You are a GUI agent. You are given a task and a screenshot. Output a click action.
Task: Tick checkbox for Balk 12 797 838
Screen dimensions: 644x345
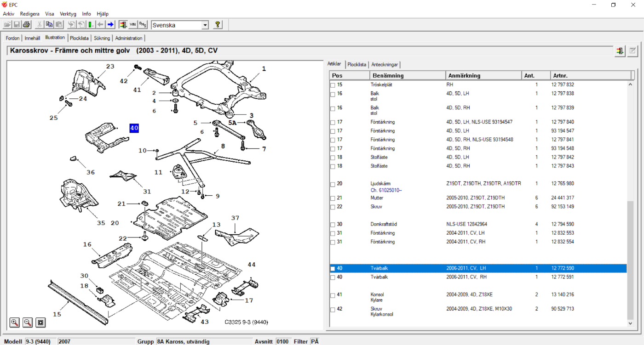[333, 94]
